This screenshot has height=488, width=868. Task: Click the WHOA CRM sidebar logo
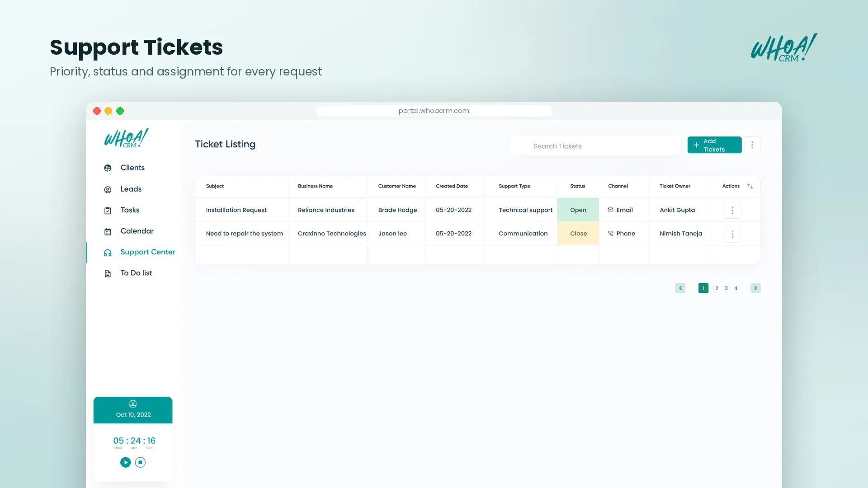click(126, 138)
